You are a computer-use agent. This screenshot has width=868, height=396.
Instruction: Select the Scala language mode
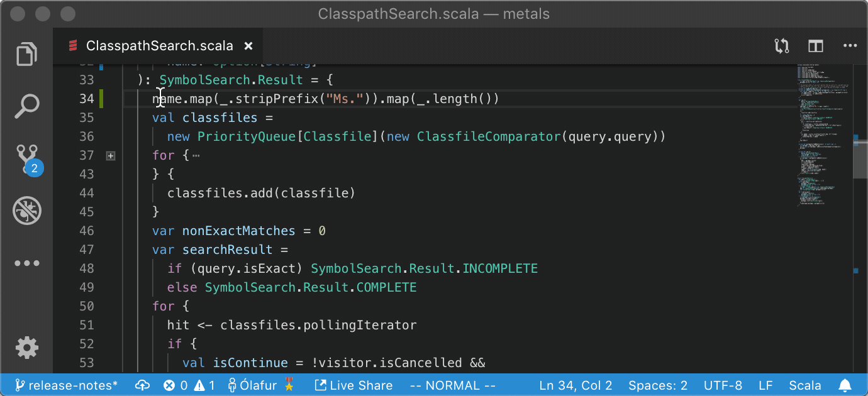805,385
